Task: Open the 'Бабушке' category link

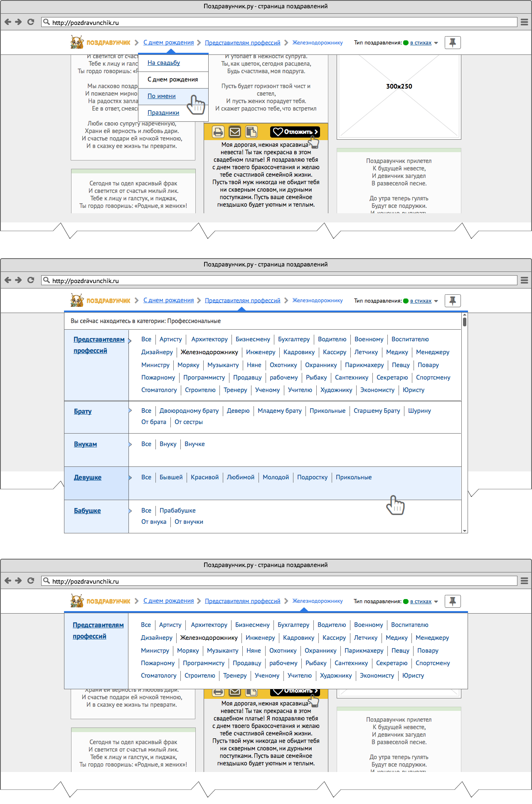Action: pos(87,511)
